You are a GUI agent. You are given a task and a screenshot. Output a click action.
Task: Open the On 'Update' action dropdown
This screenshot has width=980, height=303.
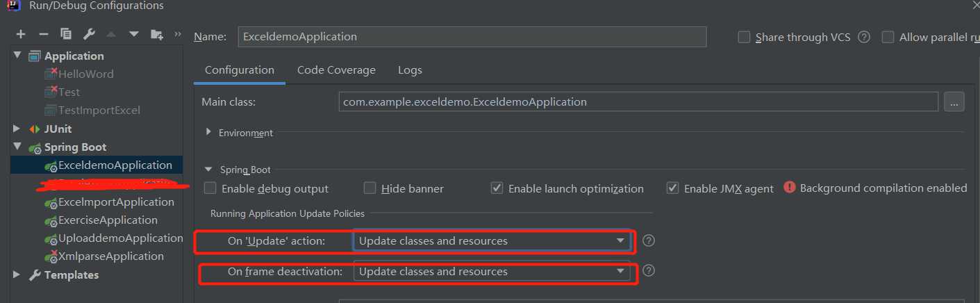(492, 241)
